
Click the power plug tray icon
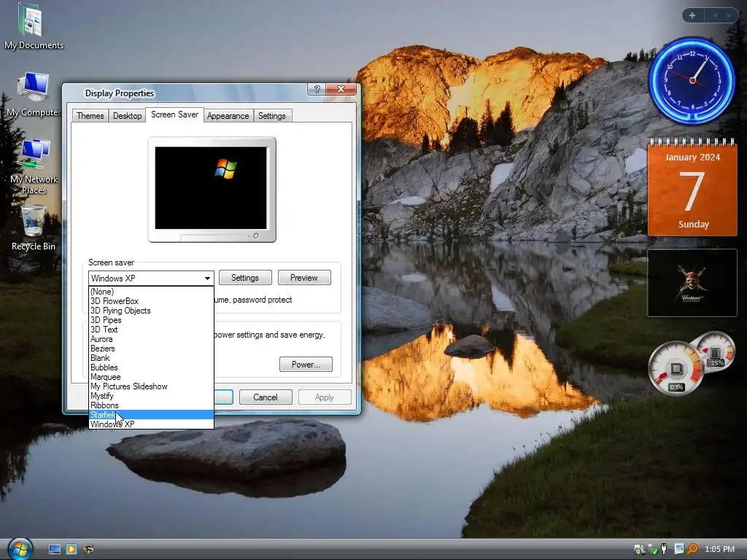[x=664, y=549]
